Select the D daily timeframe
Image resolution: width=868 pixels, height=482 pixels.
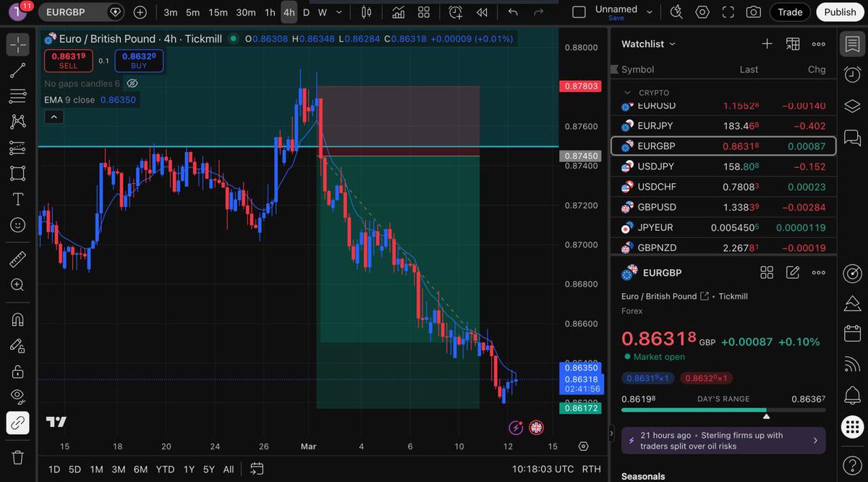point(306,12)
